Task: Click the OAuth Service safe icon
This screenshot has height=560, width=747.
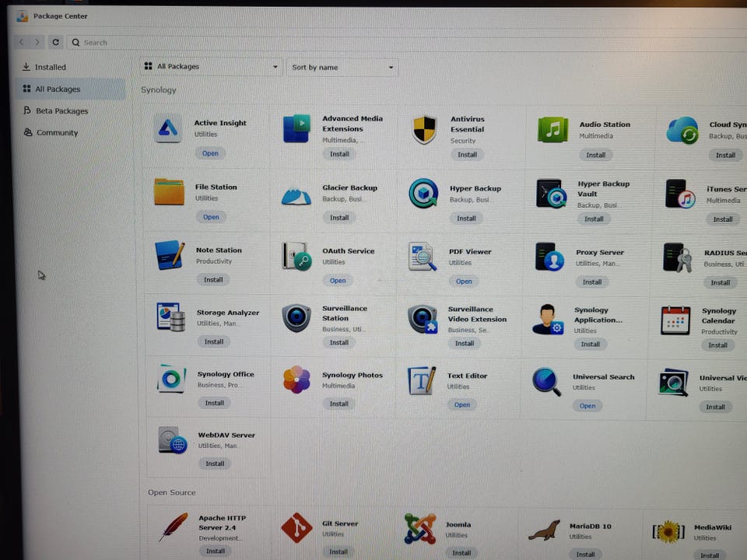Action: click(296, 256)
